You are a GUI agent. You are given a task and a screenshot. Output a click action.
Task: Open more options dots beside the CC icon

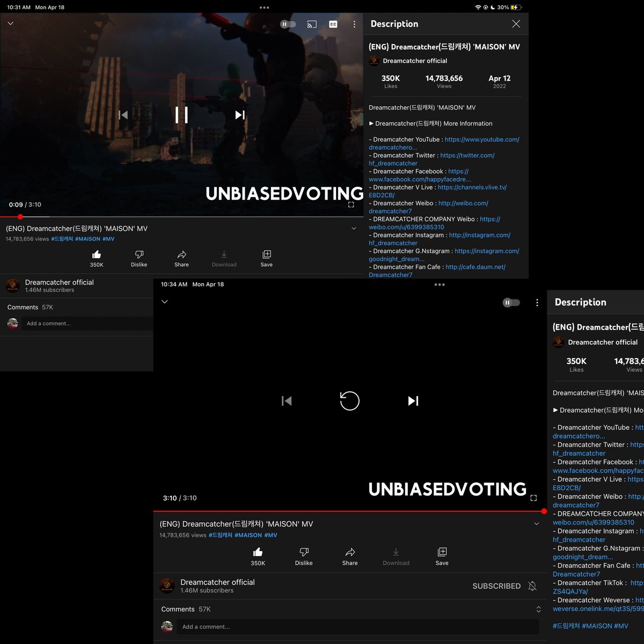(x=354, y=24)
